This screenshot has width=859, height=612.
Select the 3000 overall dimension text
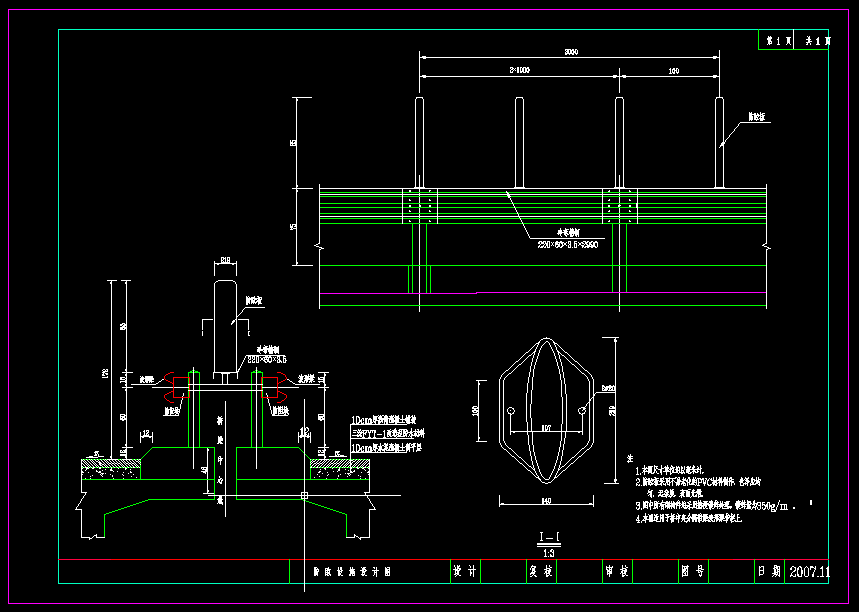tap(571, 52)
